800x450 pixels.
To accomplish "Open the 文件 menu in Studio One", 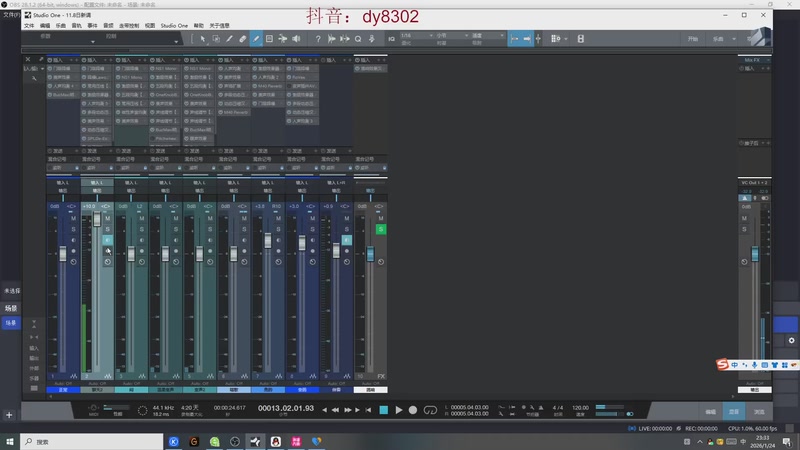I will [x=29, y=26].
